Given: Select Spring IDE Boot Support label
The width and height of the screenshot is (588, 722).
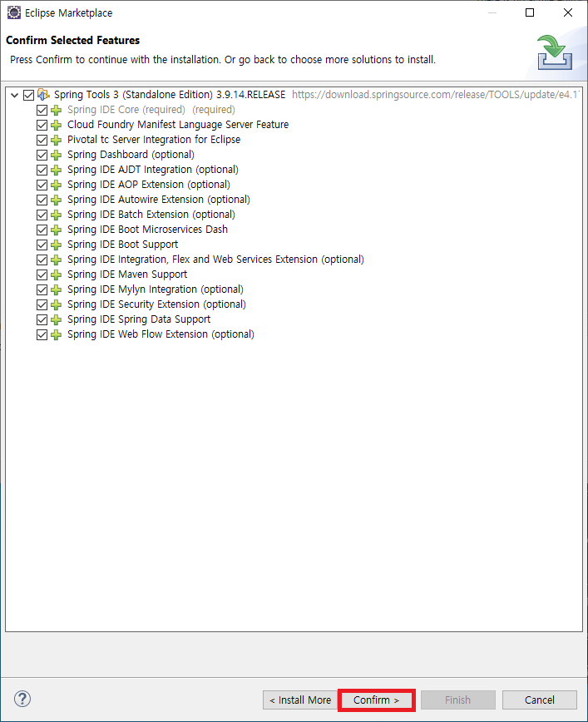Looking at the screenshot, I should coord(122,245).
